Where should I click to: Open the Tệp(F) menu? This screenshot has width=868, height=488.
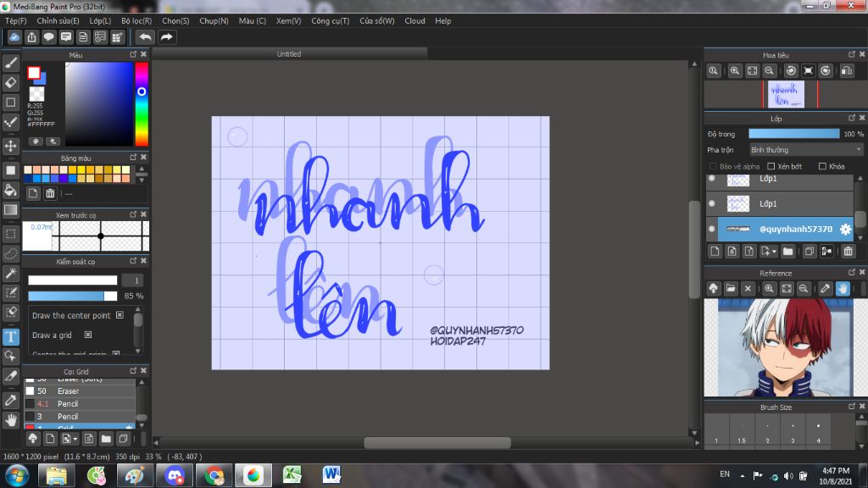point(15,21)
